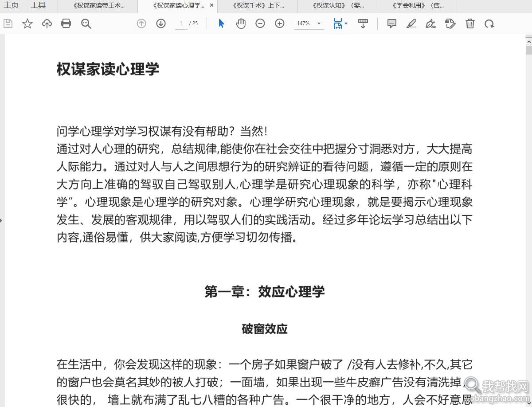Expand the fit page options arrow

click(346, 23)
